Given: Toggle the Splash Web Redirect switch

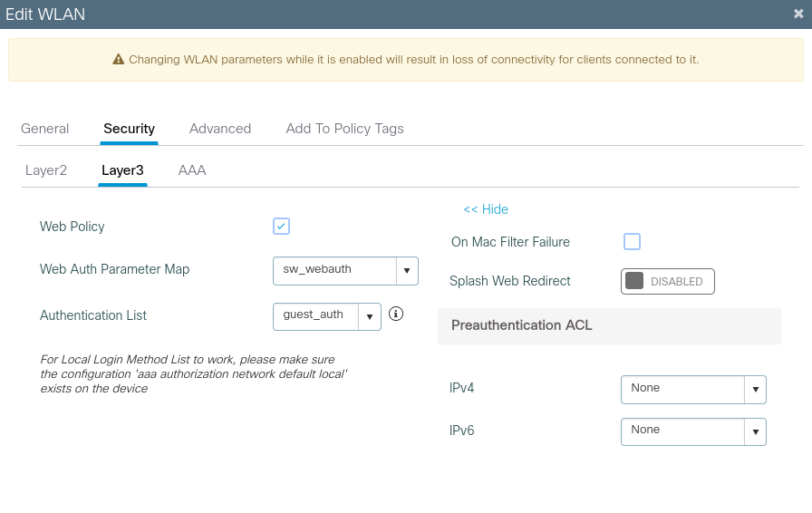Looking at the screenshot, I should 667,282.
